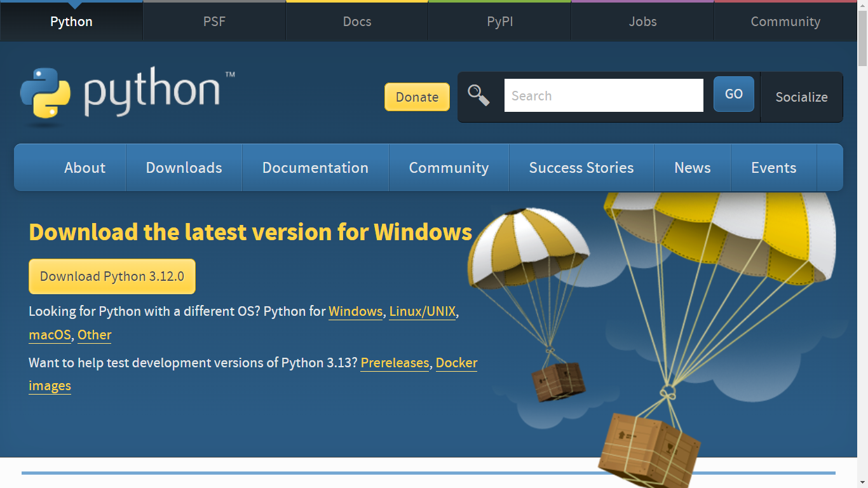Click 'Download the latest version for Windows' heading
Image resolution: width=868 pixels, height=488 pixels.
[x=250, y=232]
